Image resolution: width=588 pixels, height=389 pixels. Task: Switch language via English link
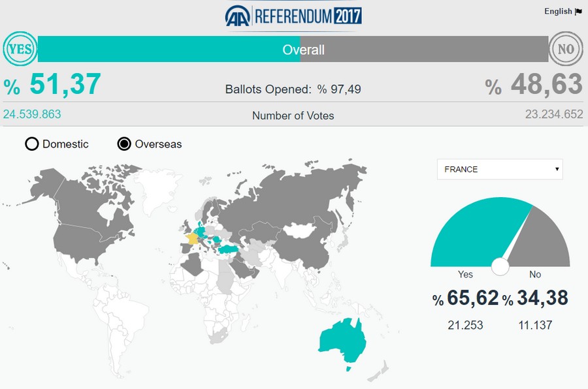click(558, 11)
